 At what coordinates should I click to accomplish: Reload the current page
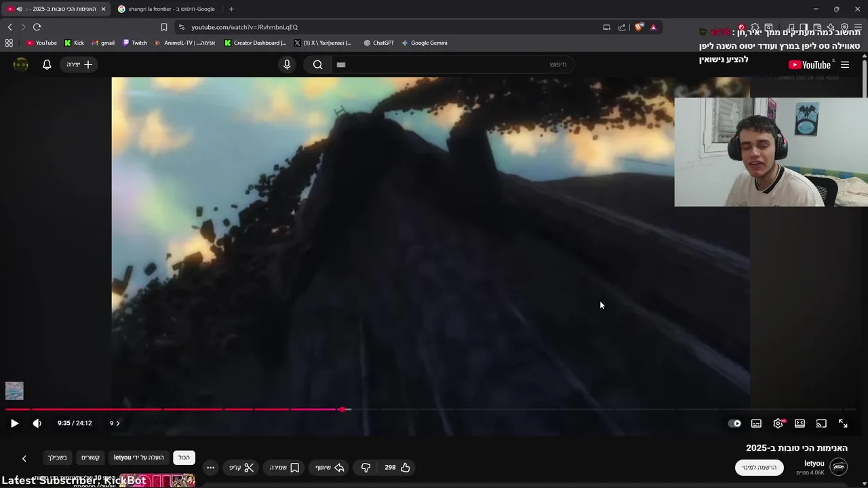[x=37, y=27]
